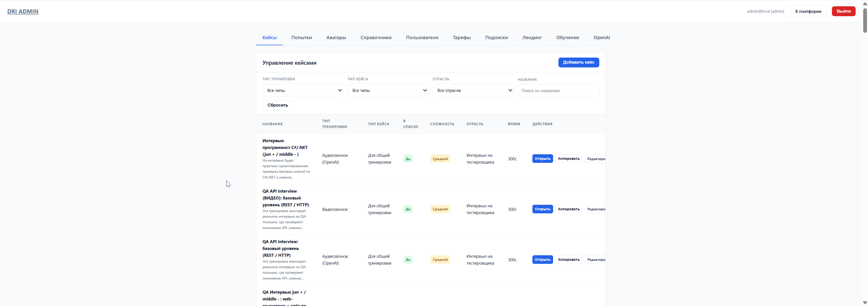Viewport: 868px width, 306px height.
Task: Open the Тип тренировки filter dropdown
Action: pyautogui.click(x=303, y=90)
